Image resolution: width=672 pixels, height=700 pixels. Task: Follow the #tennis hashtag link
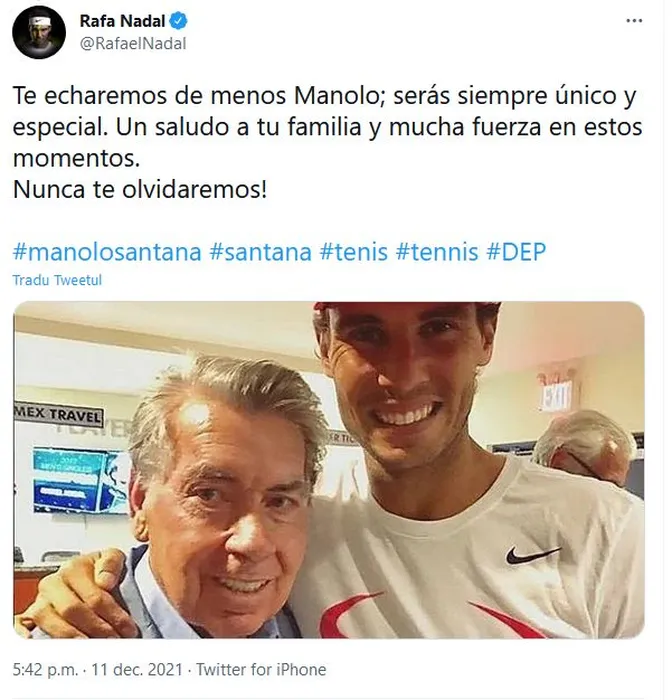437,252
